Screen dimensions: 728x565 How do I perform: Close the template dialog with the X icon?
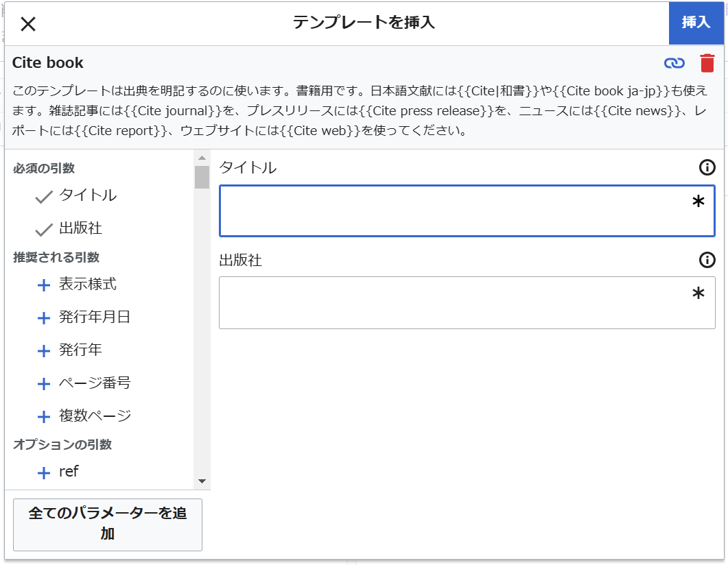[27, 24]
